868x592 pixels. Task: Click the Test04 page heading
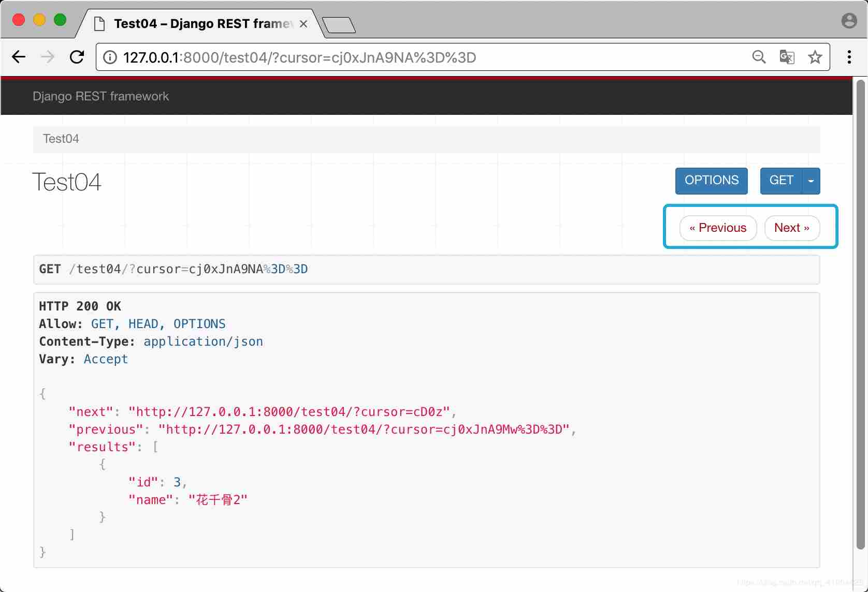coord(67,182)
